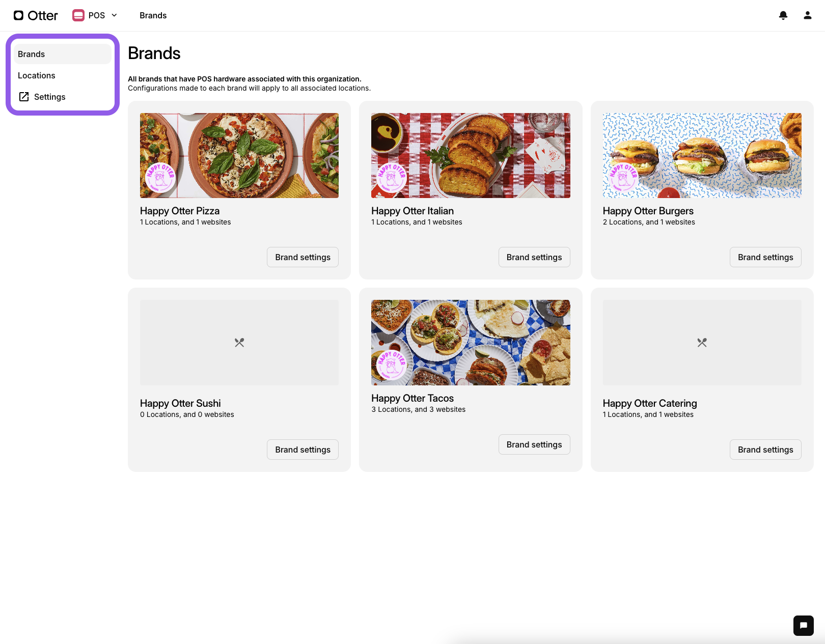Image resolution: width=825 pixels, height=644 pixels.
Task: Open Brand settings for Happy Otter Pizza
Action: (x=302, y=257)
